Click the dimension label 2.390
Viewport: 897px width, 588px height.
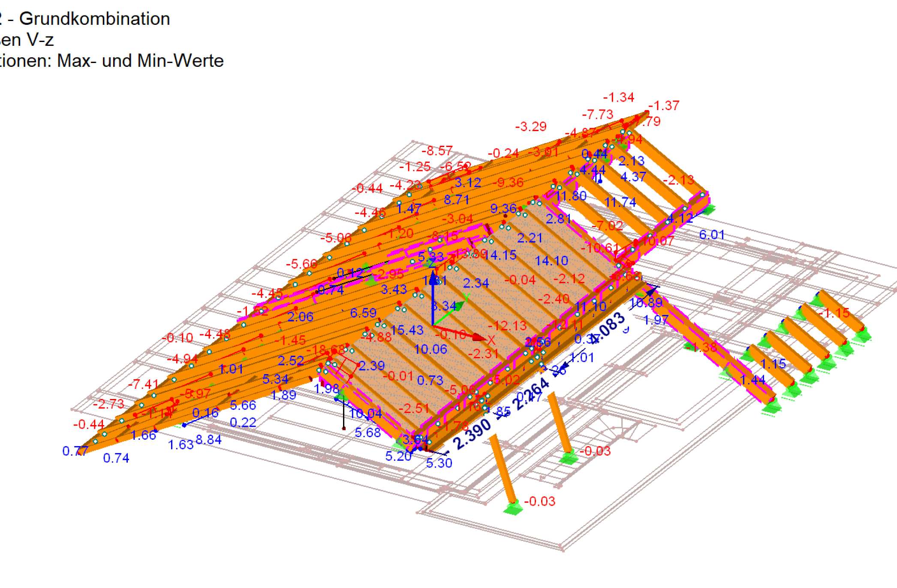click(x=471, y=433)
